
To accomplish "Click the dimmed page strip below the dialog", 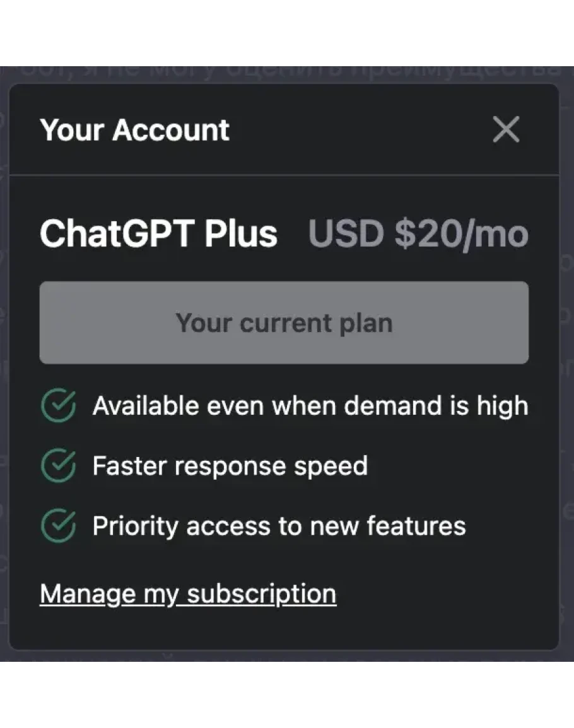I will tap(284, 656).
